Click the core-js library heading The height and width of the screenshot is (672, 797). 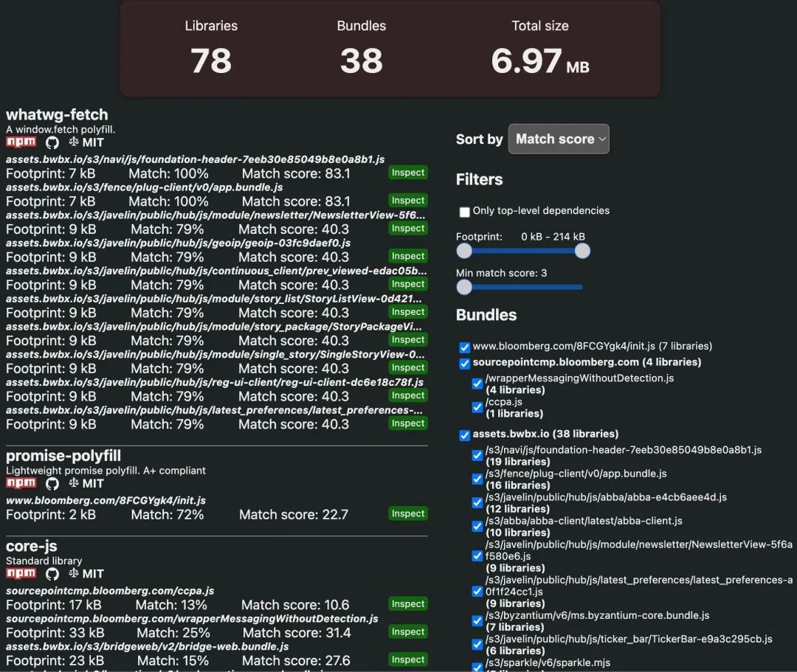pos(32,546)
